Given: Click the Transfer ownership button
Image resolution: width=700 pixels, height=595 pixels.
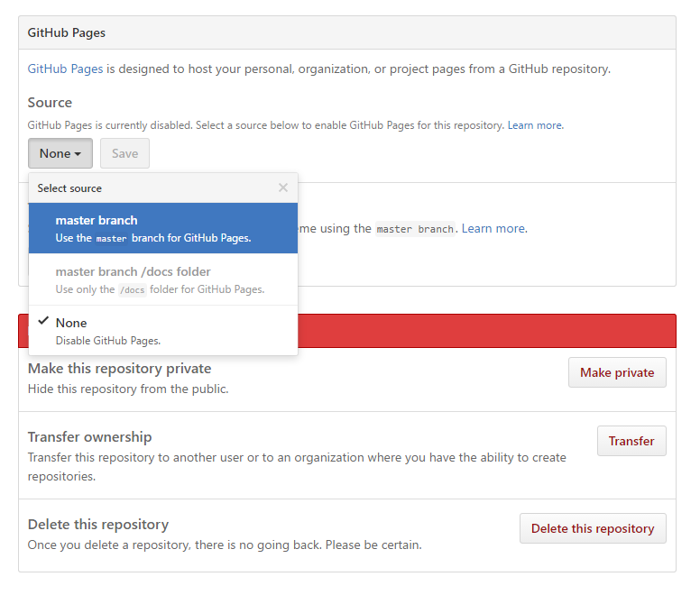Looking at the screenshot, I should [631, 441].
